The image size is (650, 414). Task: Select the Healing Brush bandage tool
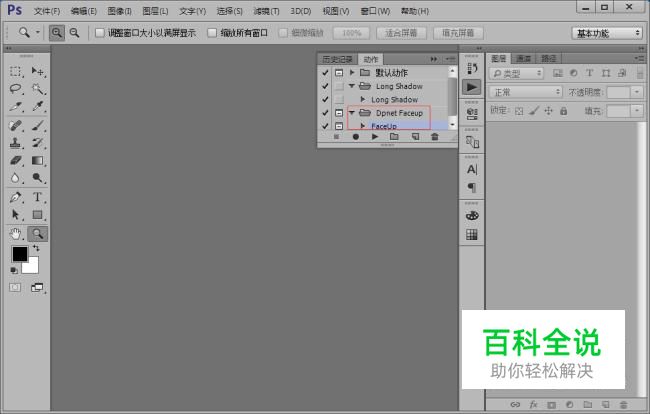pyautogui.click(x=15, y=125)
